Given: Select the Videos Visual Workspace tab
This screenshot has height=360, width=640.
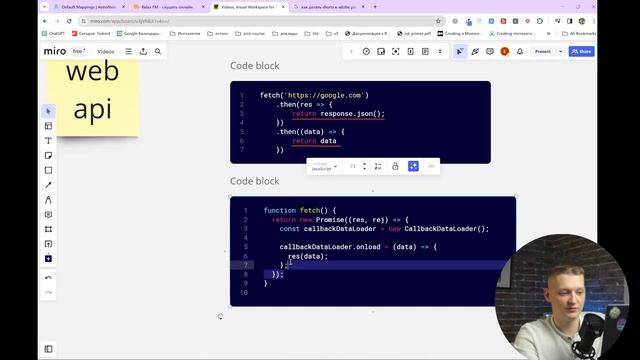Looking at the screenshot, I should click(250, 7).
